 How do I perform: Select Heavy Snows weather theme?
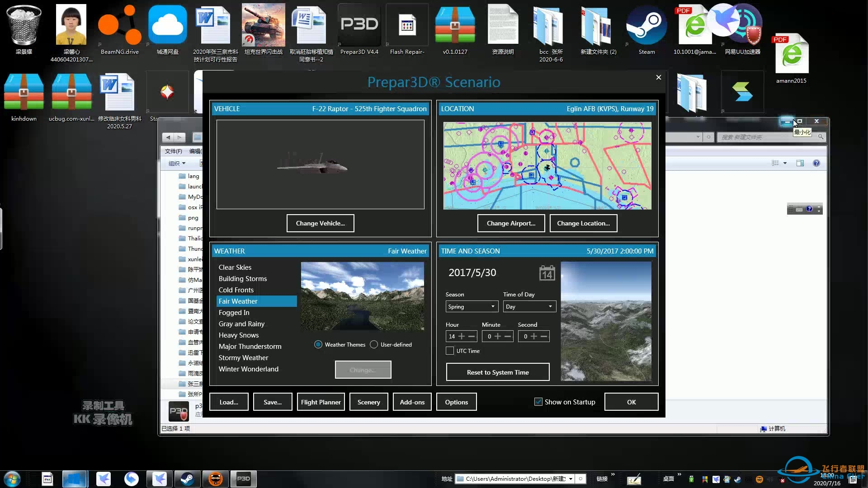[x=239, y=335]
